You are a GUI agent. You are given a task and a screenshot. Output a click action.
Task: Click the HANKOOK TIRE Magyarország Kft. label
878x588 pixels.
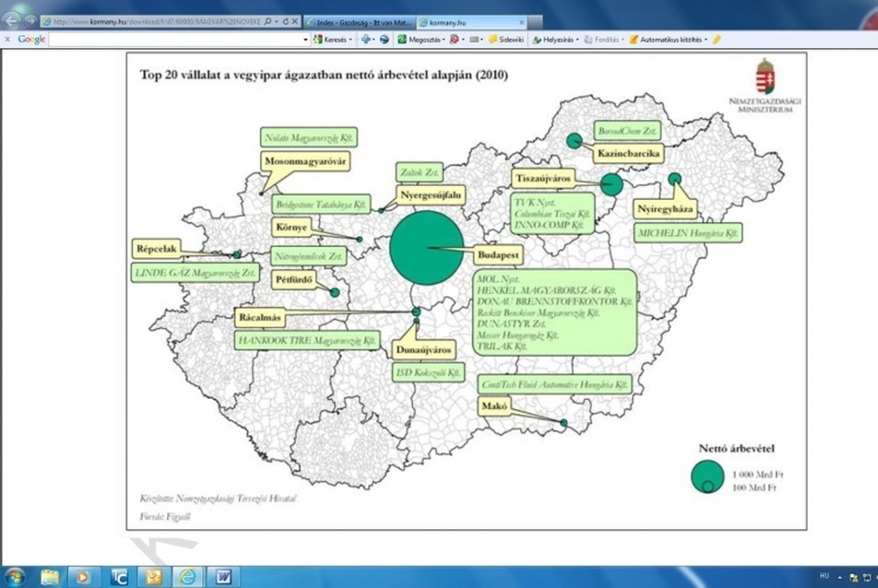[307, 340]
